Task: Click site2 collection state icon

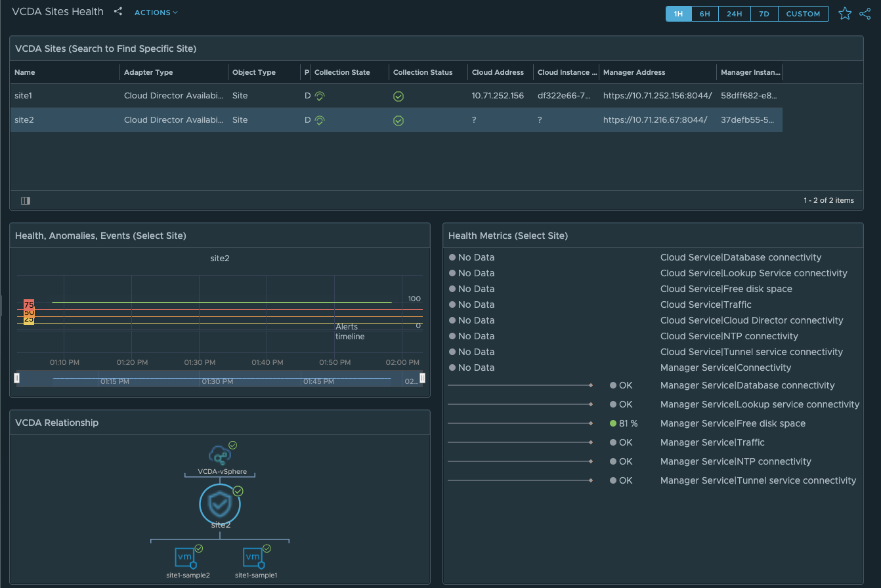Action: tap(320, 121)
